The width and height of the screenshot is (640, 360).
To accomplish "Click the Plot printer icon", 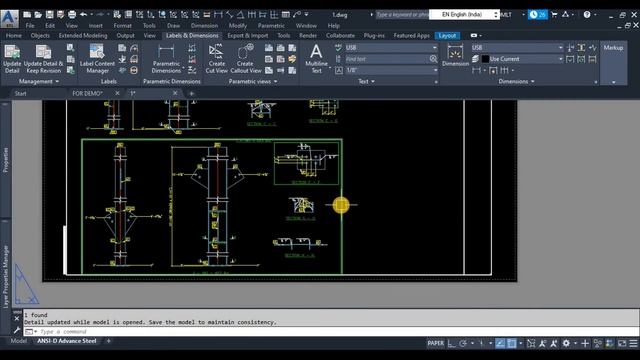I will point(72,15).
